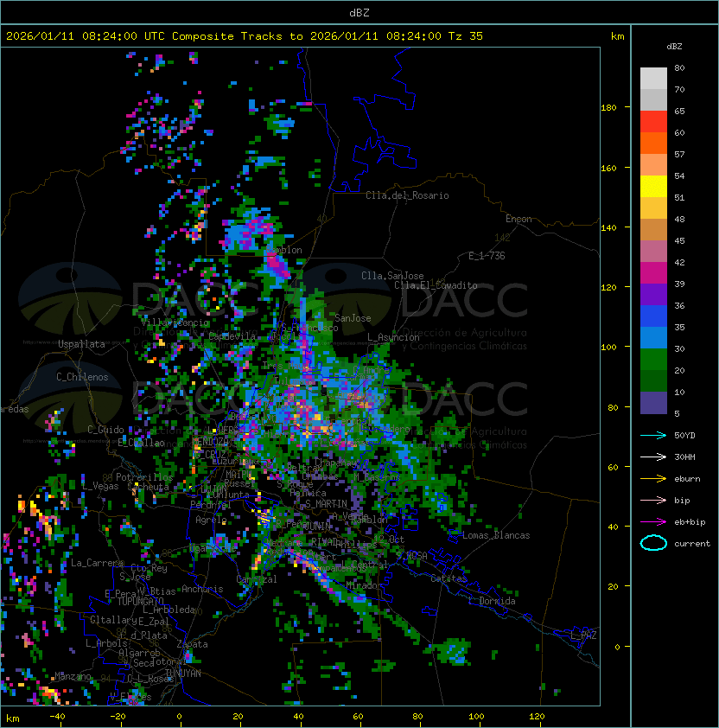The image size is (719, 728).
Task: Click the L_Asuncion place label
Action: coord(393,337)
